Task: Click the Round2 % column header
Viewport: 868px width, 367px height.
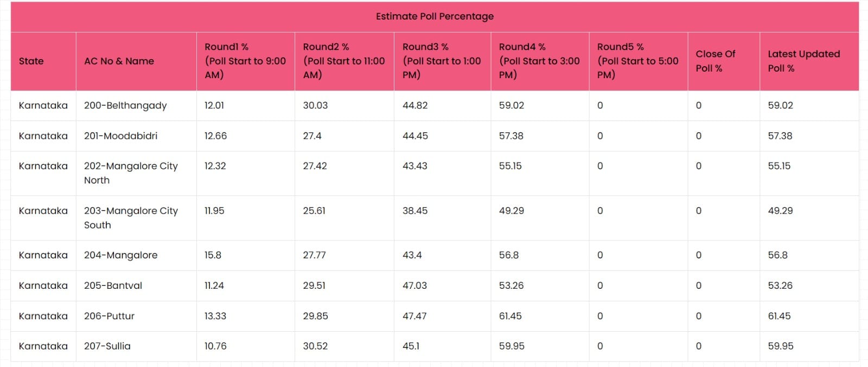Action: (x=344, y=61)
